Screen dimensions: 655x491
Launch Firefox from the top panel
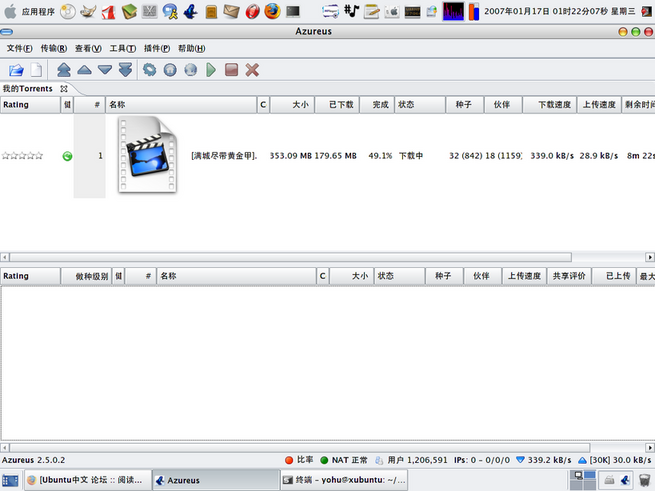click(272, 11)
